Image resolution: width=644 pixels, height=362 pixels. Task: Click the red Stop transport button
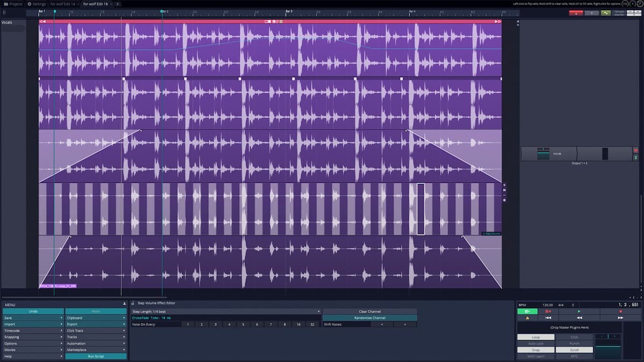point(620,311)
